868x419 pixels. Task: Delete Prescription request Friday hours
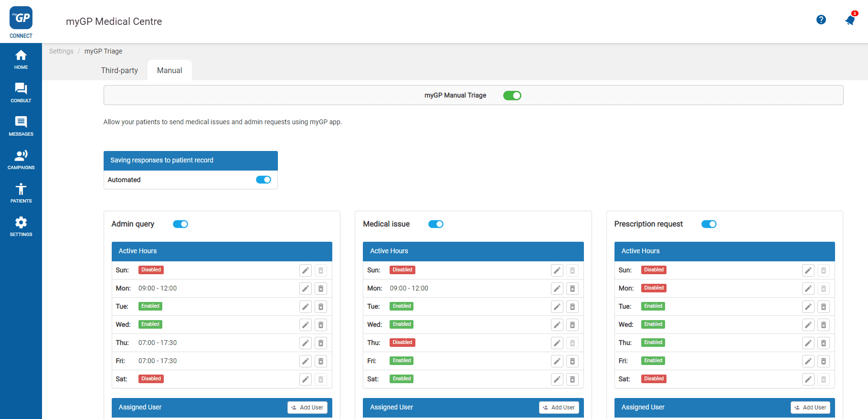click(824, 361)
